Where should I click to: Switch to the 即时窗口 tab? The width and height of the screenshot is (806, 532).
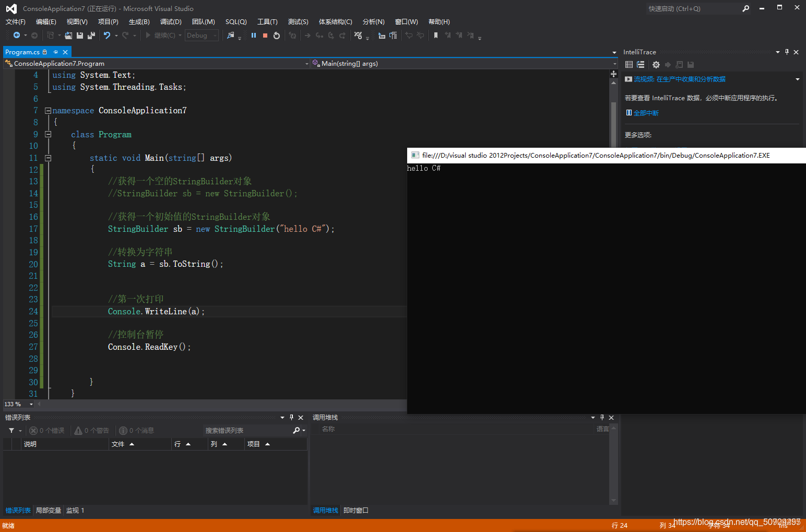[356, 510]
